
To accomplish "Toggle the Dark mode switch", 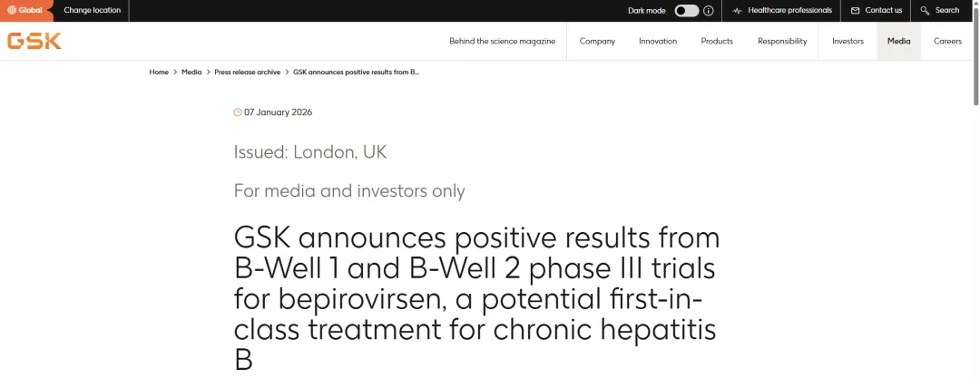I will [x=686, y=11].
